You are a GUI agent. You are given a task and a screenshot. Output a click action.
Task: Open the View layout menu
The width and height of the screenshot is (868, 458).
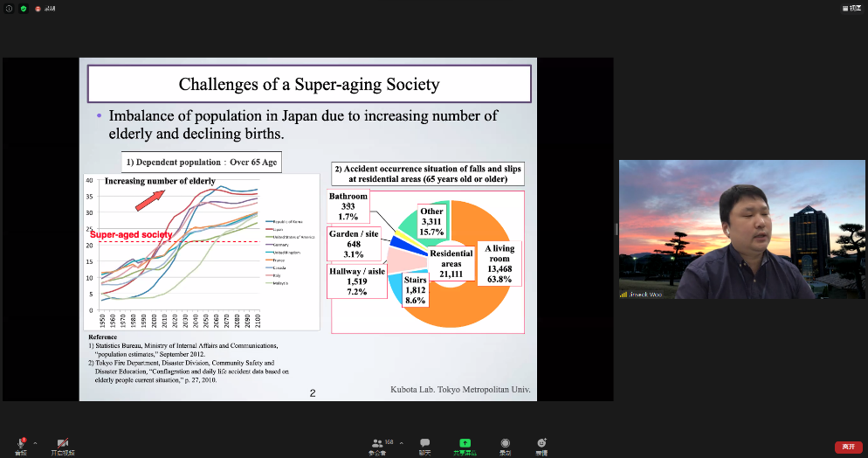coord(851,8)
